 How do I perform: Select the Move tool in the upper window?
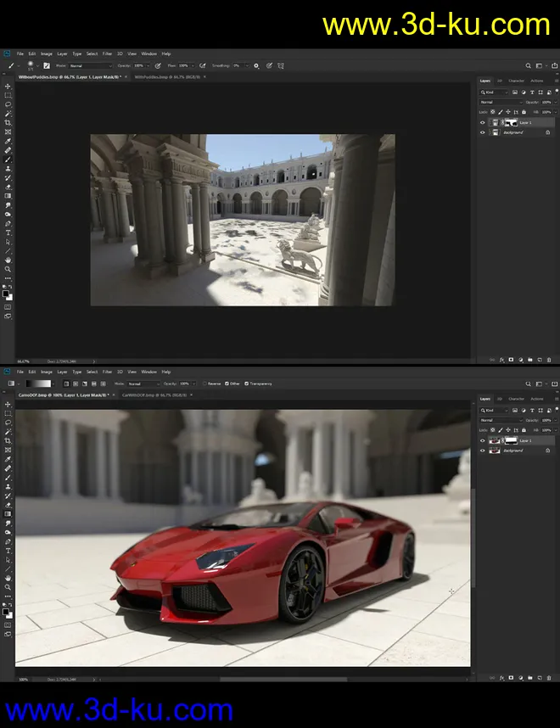8,87
